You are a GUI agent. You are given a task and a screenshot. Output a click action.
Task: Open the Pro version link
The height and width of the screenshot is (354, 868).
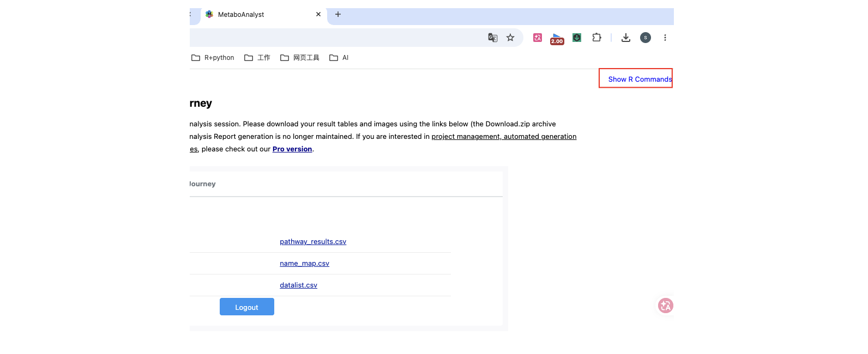(x=292, y=149)
